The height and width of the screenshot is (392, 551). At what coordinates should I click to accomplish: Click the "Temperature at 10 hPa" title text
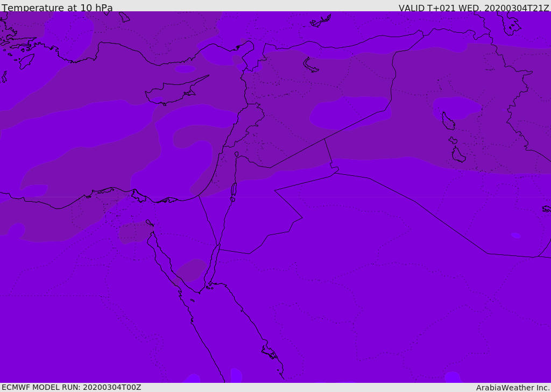pyautogui.click(x=57, y=8)
